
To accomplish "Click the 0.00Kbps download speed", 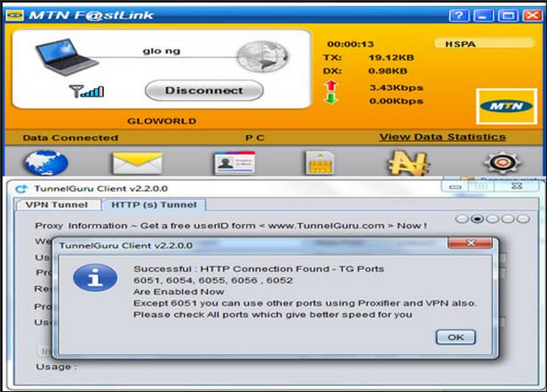I will click(397, 101).
